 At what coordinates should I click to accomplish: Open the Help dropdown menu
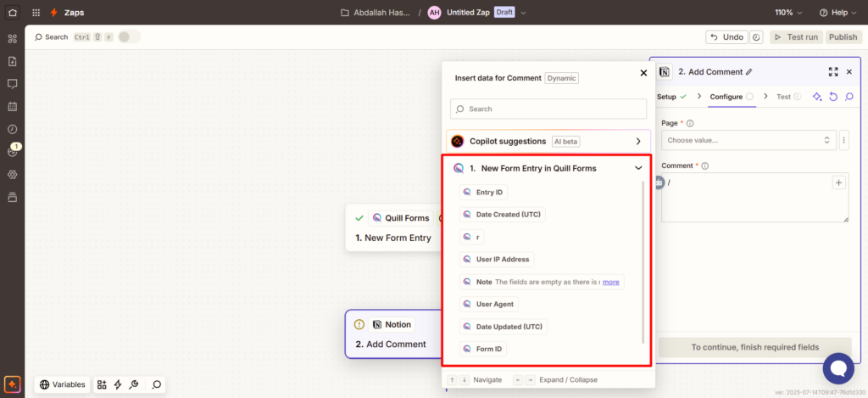click(838, 12)
